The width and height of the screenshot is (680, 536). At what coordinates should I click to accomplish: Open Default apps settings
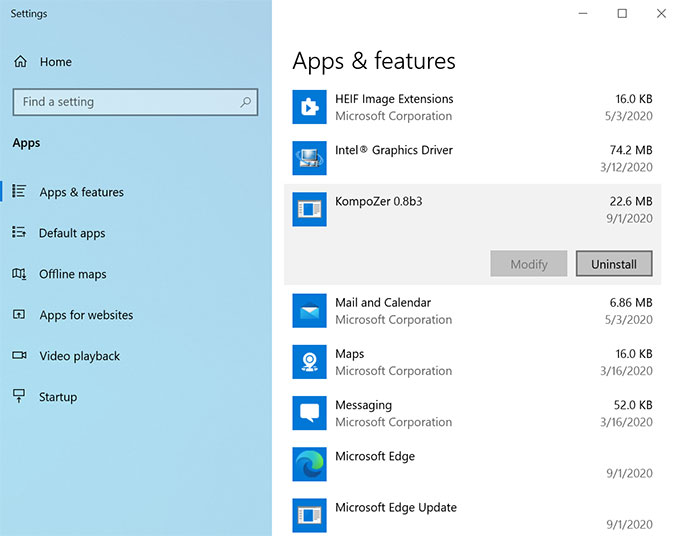point(72,233)
